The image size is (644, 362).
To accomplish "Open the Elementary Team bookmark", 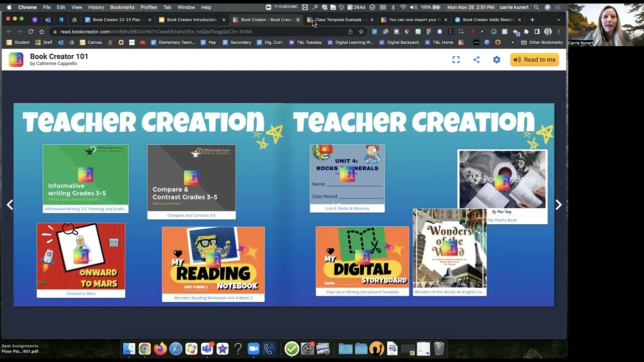I will tap(173, 42).
